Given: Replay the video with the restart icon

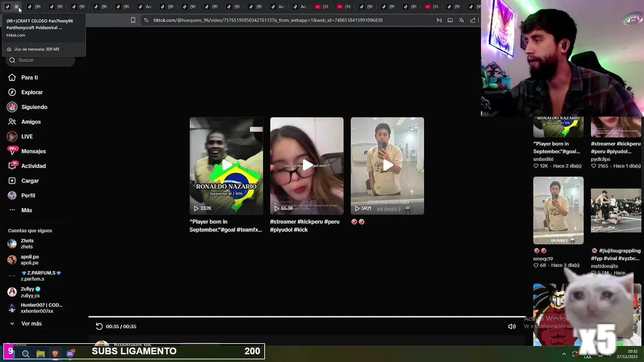Looking at the screenshot, I should click(99, 326).
